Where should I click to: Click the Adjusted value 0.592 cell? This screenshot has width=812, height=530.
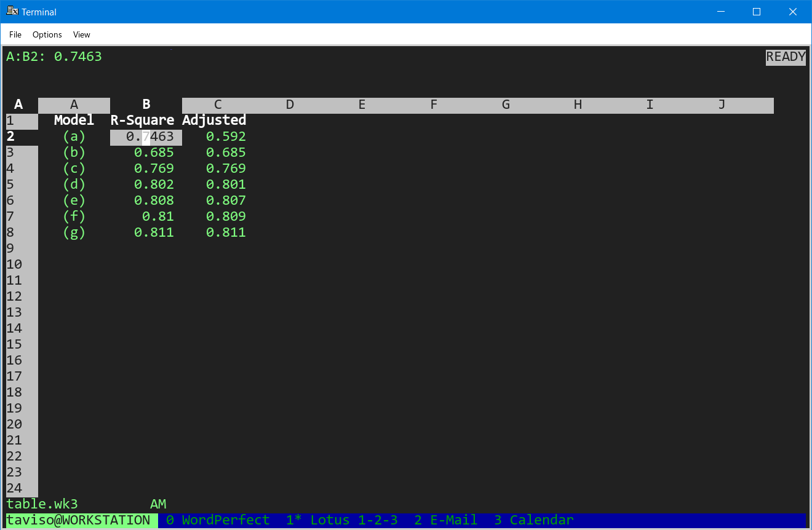tap(226, 136)
